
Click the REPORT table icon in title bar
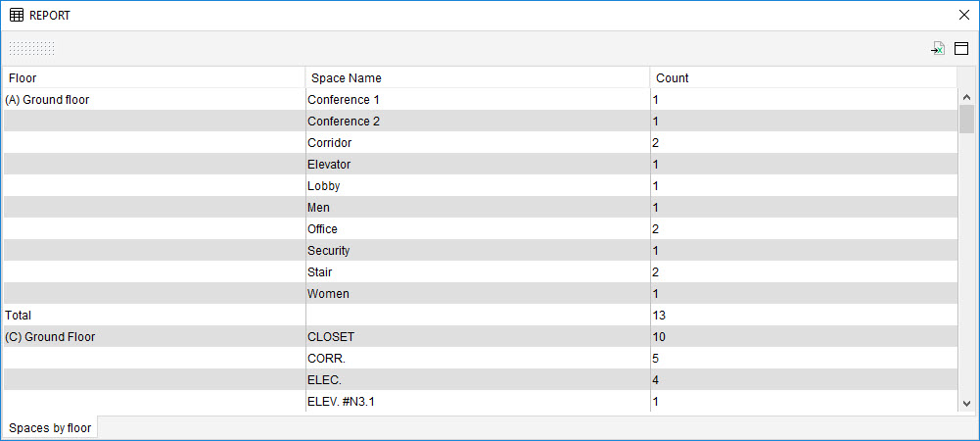coord(17,16)
